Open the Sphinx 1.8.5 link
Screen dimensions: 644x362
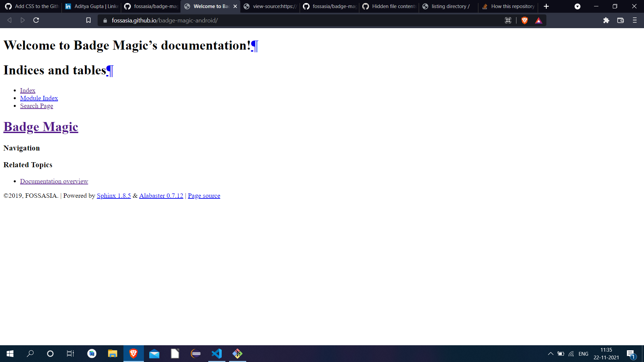coord(114,196)
